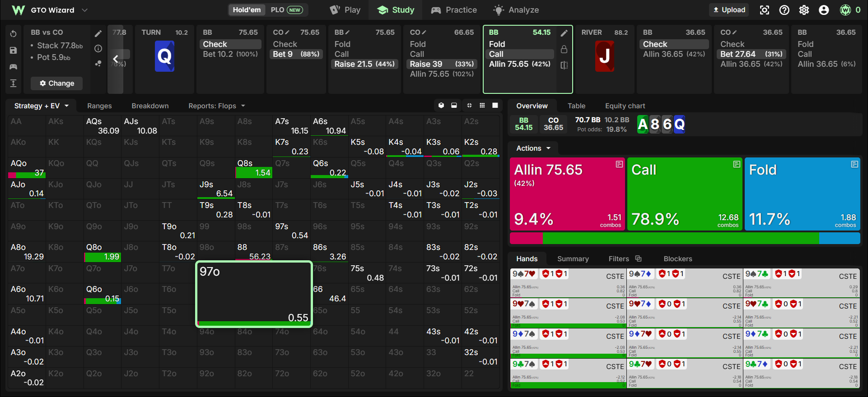Screen dimensions: 868x397
Task: Click the reset solution icon in left sidebar
Action: click(13, 34)
